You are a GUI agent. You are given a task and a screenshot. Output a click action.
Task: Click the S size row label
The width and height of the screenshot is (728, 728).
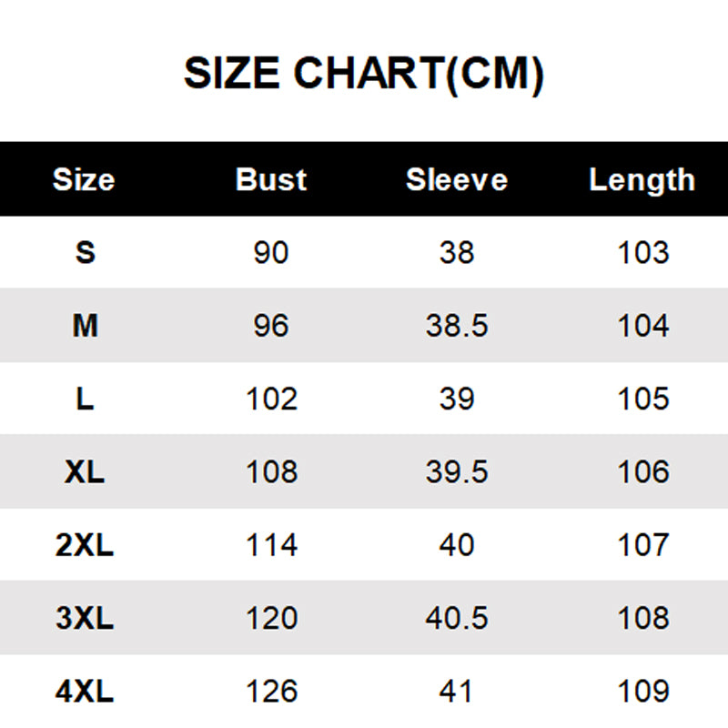(x=85, y=252)
